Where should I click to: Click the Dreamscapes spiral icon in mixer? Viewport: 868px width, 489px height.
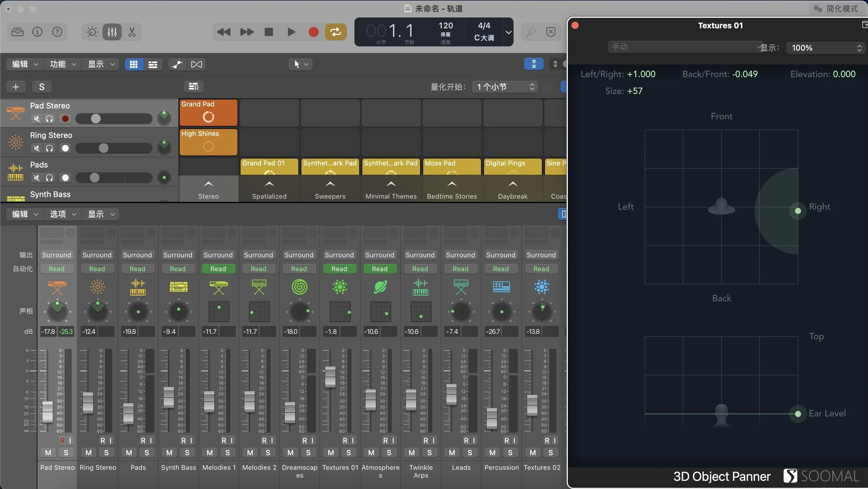pyautogui.click(x=299, y=287)
